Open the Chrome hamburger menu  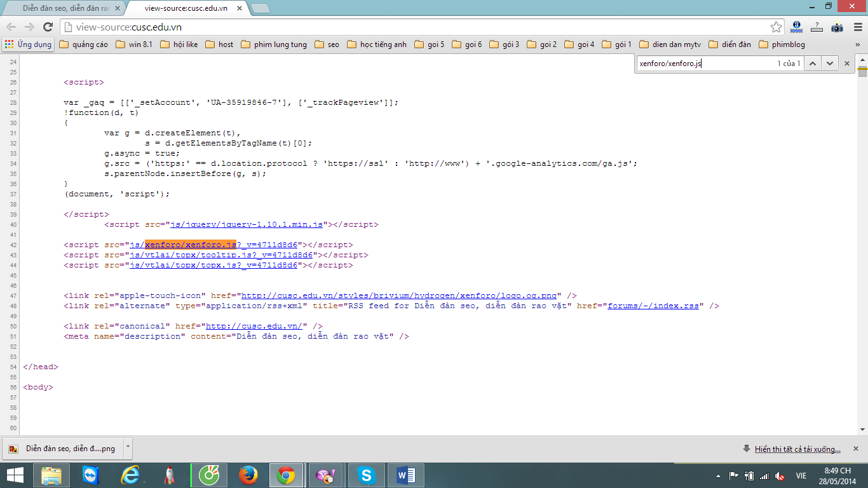click(857, 27)
